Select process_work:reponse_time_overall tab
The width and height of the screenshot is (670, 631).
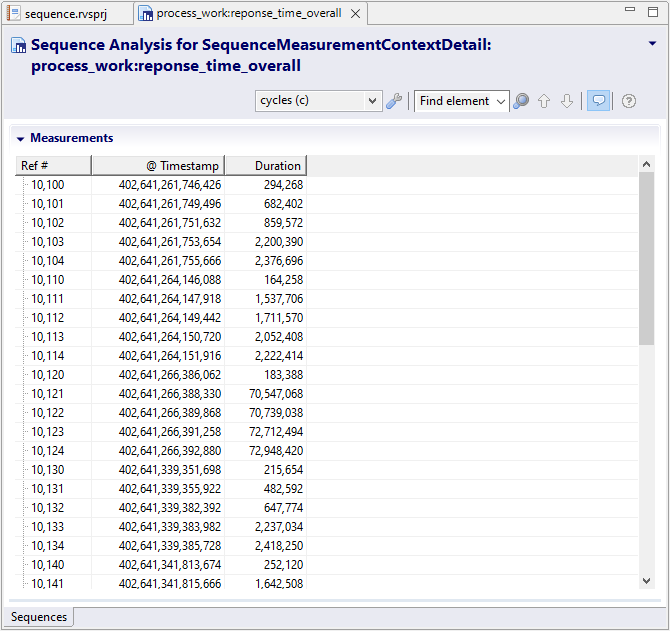pyautogui.click(x=249, y=14)
